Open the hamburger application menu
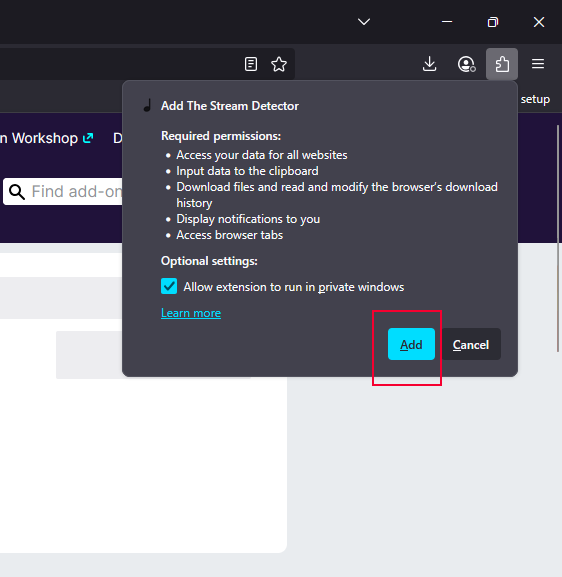 (538, 64)
